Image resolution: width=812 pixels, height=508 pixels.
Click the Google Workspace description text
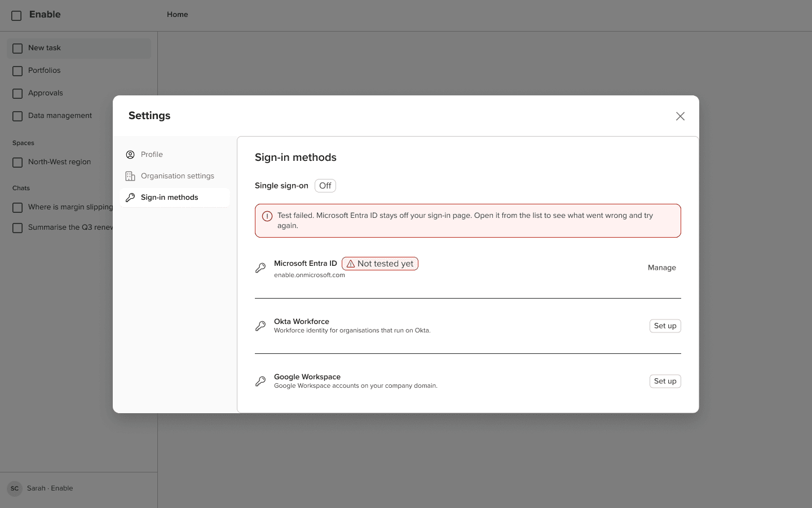(x=356, y=386)
